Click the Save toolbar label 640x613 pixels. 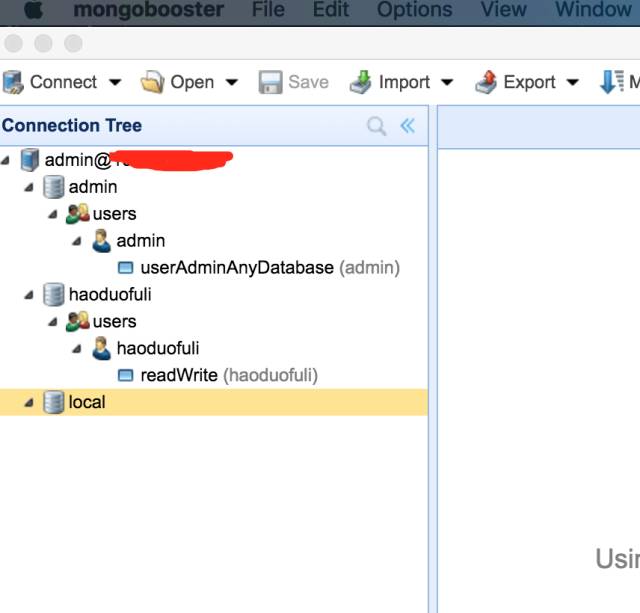click(x=308, y=82)
